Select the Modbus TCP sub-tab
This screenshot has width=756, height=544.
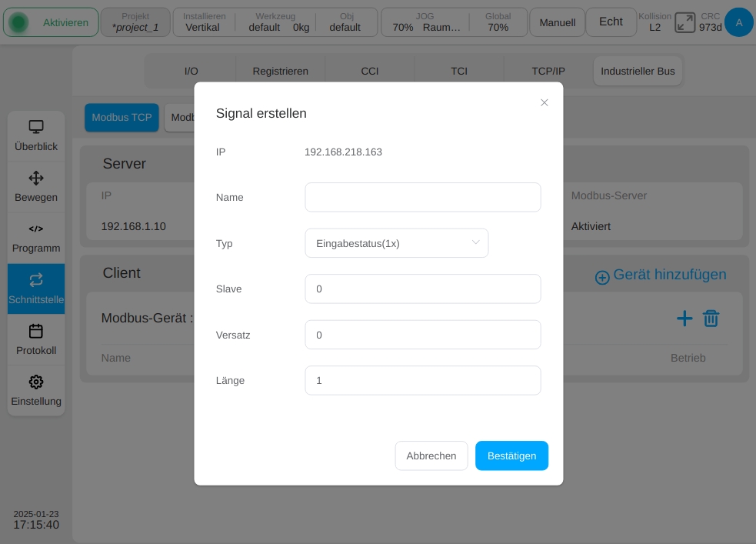[x=122, y=118]
